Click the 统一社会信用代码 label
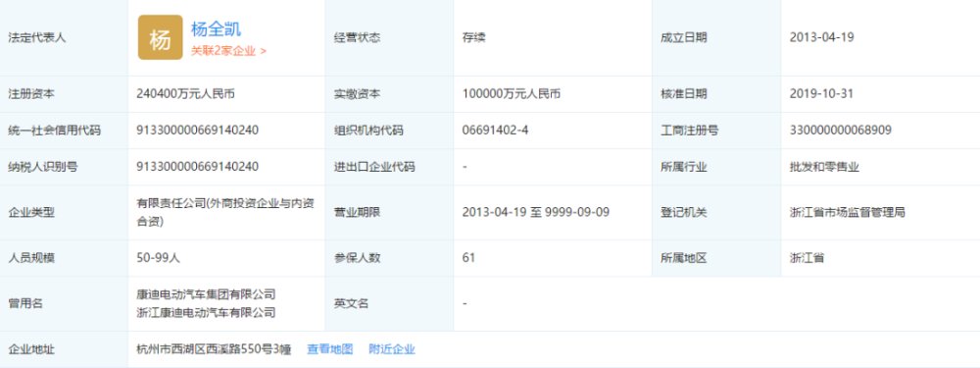 click(54, 131)
